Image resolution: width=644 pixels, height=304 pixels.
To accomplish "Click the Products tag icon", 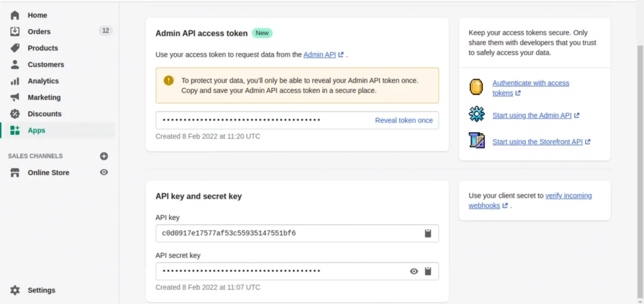I will tap(15, 48).
